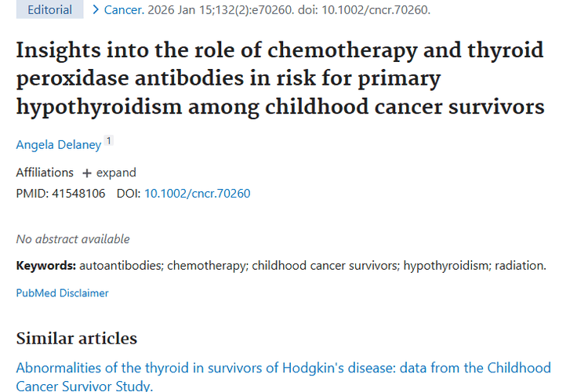
Task: Click the 'childhood cancer survivors' keyword
Action: tap(325, 265)
